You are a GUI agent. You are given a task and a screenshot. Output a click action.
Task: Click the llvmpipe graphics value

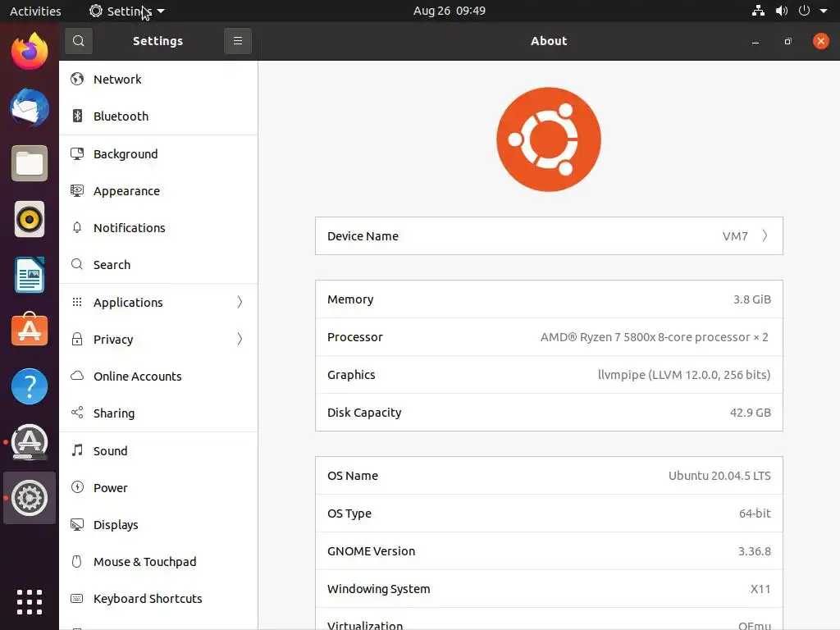[x=684, y=374]
